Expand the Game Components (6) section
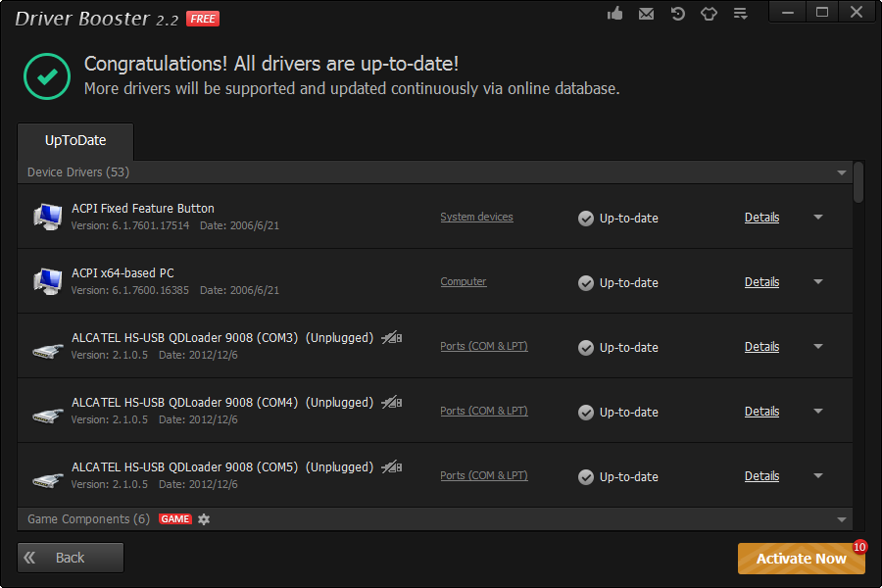 coord(842,520)
